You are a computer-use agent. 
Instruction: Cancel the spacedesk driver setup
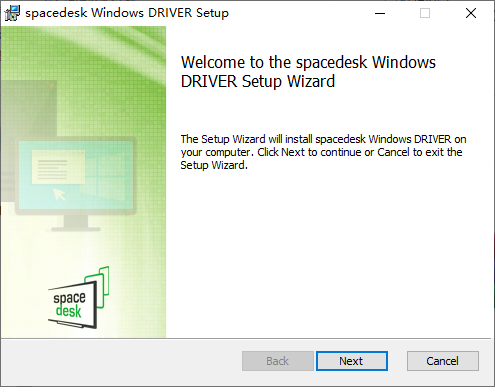(443, 361)
